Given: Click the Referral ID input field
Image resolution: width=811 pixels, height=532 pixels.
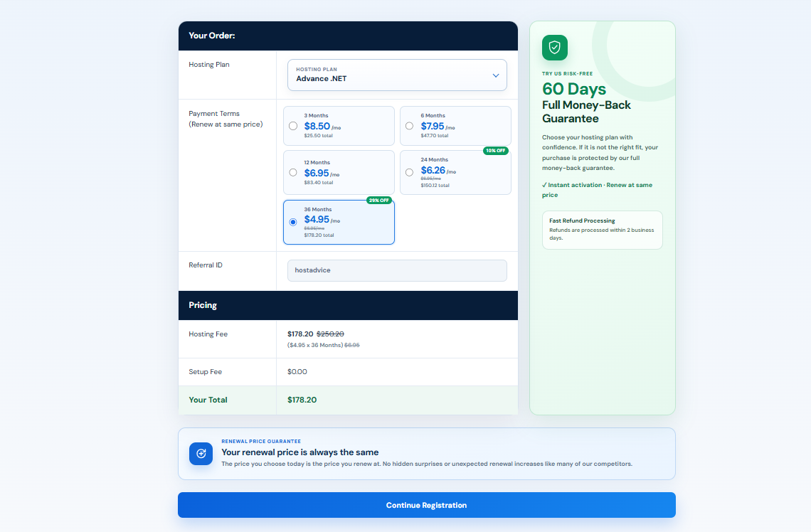Looking at the screenshot, I should click(x=397, y=270).
